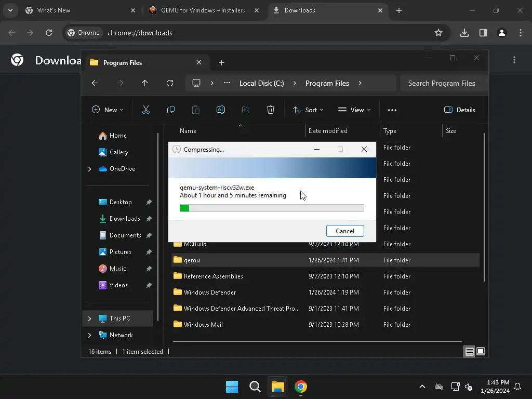Image resolution: width=532 pixels, height=399 pixels.
Task: Expand the Network tree node
Action: 89,335
